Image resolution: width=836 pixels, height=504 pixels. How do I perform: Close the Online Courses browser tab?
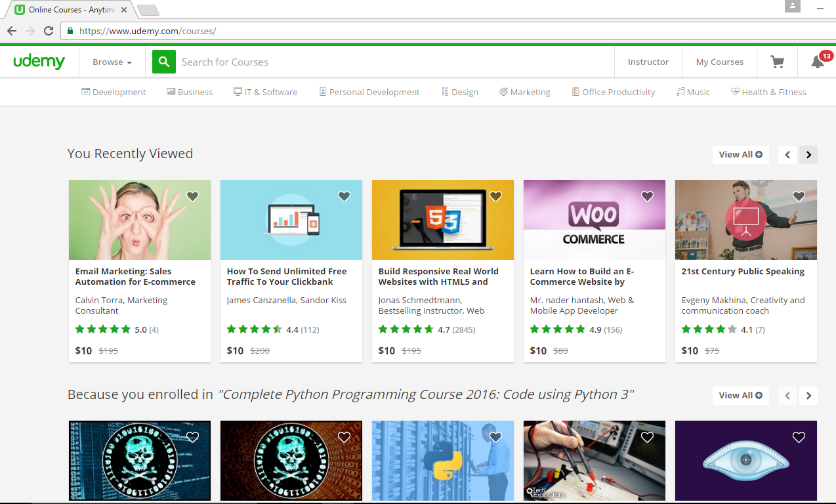pos(124,10)
